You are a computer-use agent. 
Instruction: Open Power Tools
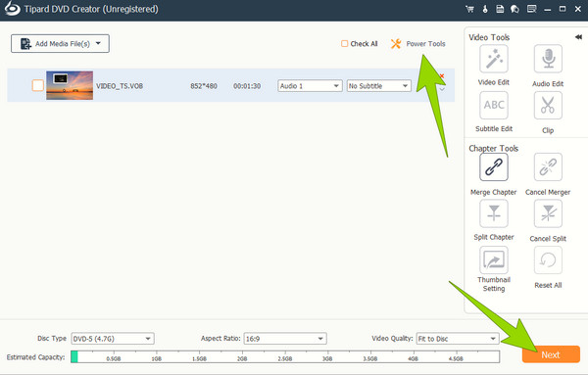417,44
